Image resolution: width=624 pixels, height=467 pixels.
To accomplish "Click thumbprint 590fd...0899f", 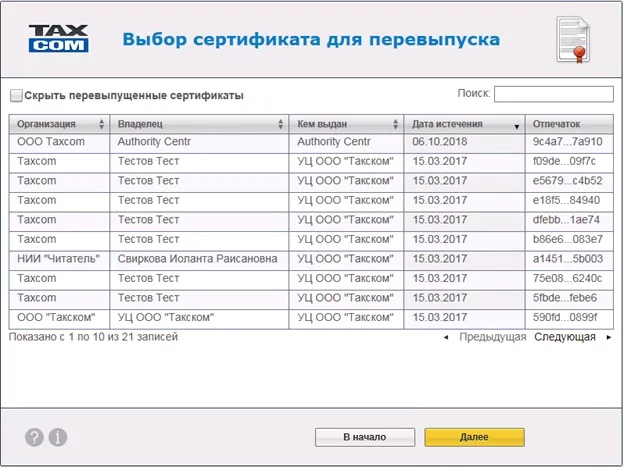I will click(x=565, y=317).
